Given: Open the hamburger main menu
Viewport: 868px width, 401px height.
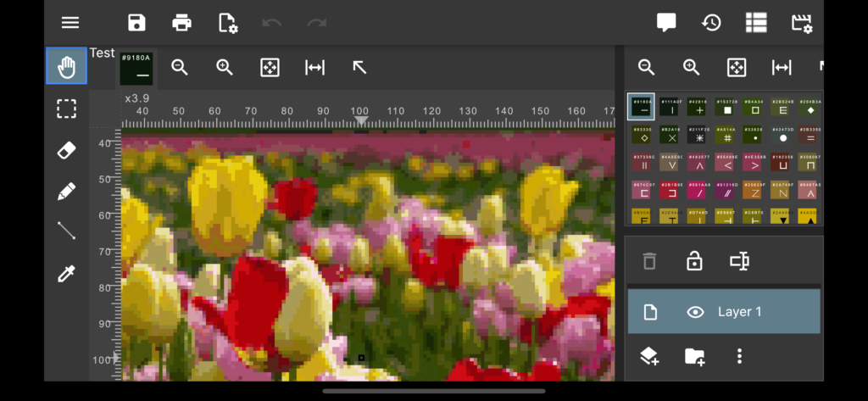Looking at the screenshot, I should [x=70, y=23].
